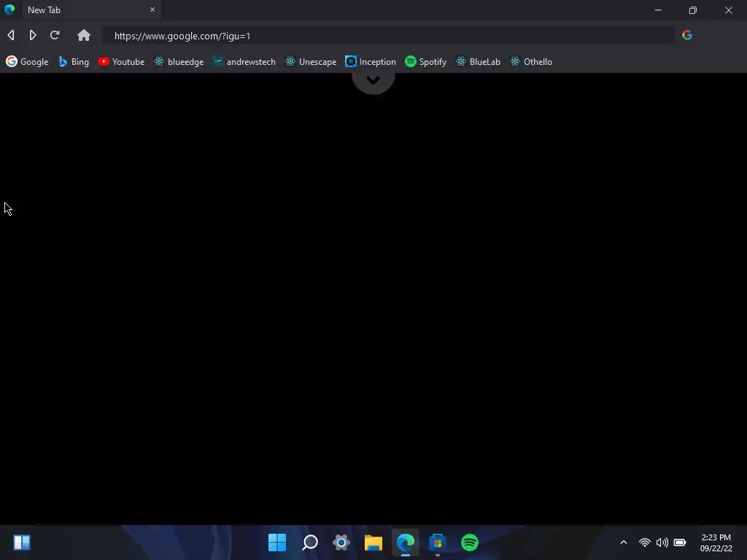
Task: Open the andrewstech bookmark
Action: tap(244, 62)
